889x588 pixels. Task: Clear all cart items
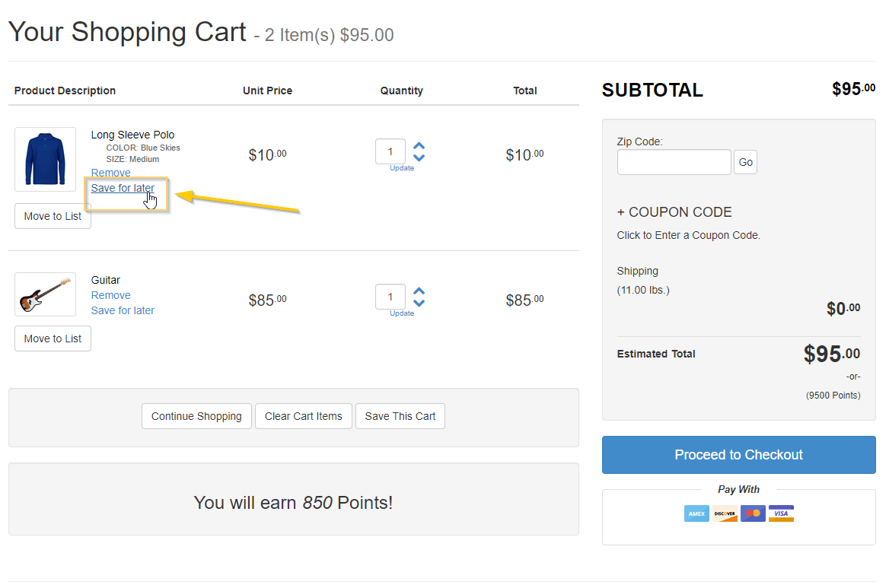(304, 416)
